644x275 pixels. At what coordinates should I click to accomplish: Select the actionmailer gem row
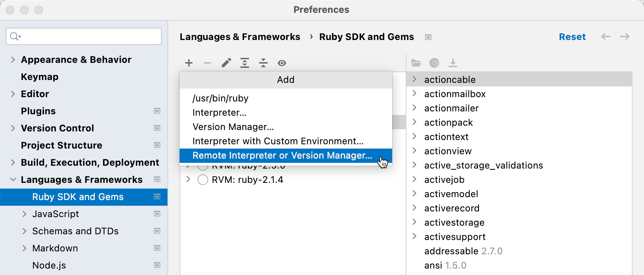(519, 108)
